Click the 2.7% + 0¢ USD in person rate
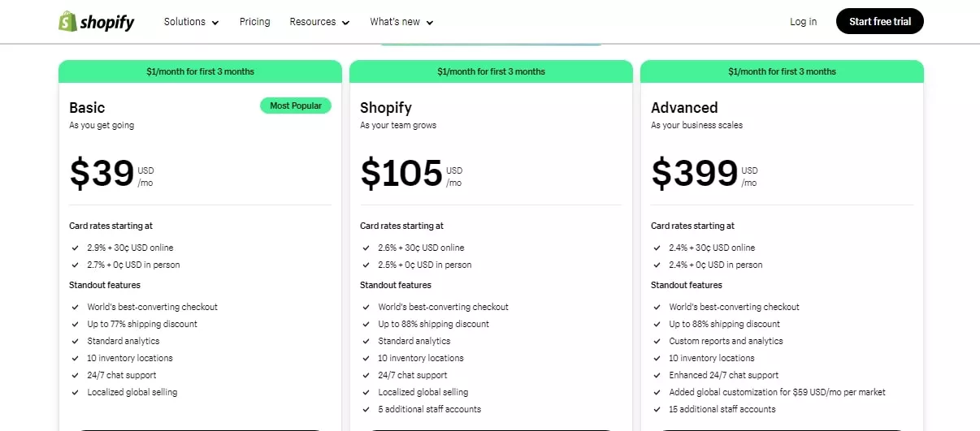This screenshot has height=431, width=980. pos(133,265)
